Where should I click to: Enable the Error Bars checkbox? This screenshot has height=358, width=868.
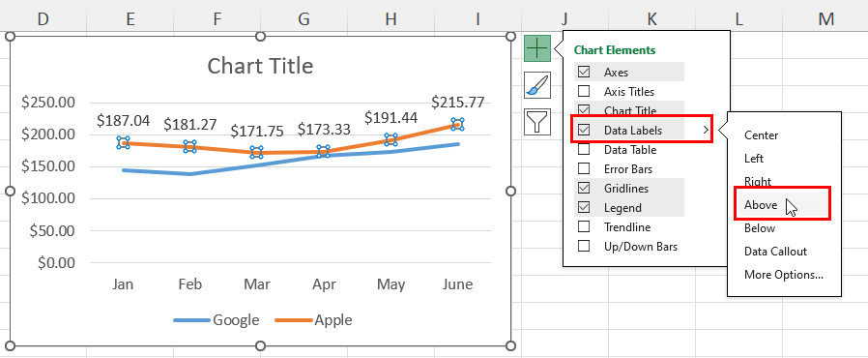[x=584, y=169]
